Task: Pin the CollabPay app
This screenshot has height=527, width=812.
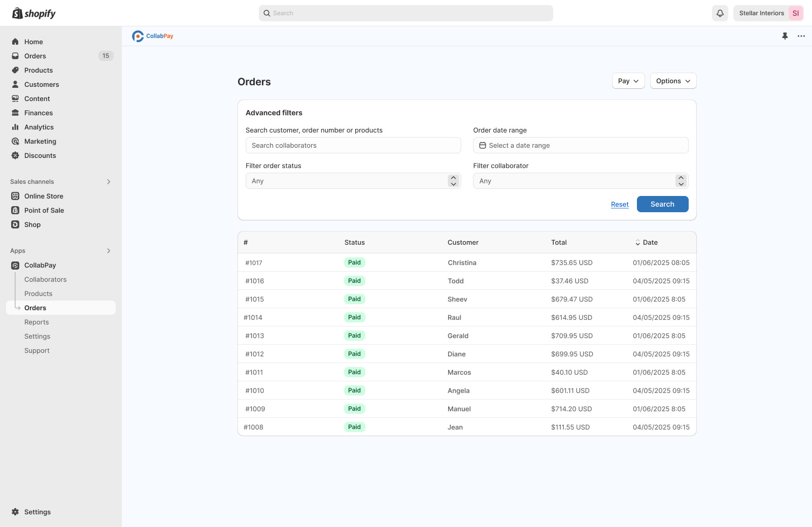Action: click(x=785, y=36)
